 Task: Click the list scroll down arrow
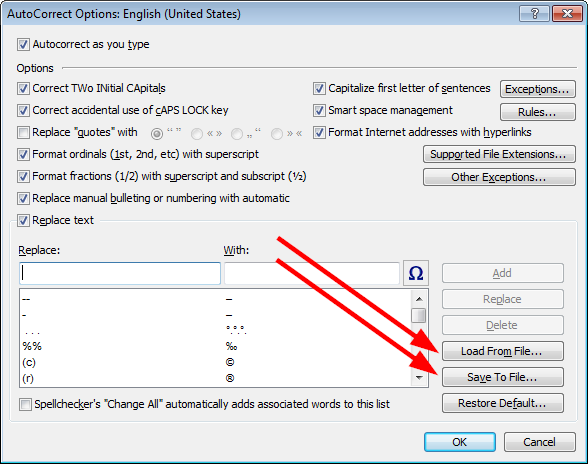point(419,378)
